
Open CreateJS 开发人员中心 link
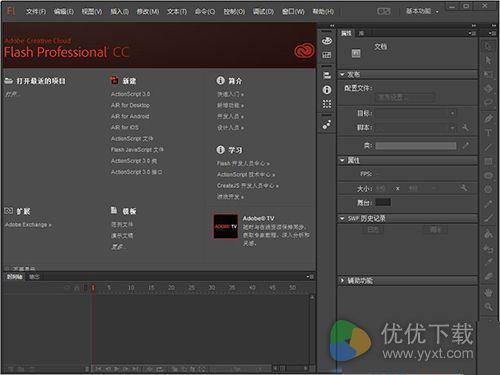pyautogui.click(x=248, y=186)
